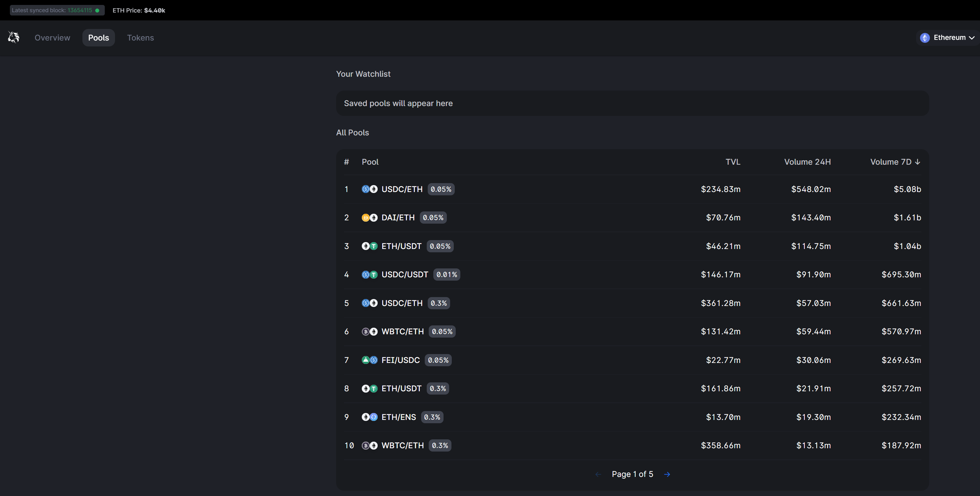Click the DAI/ETH token pair icon
This screenshot has width=980, height=496.
point(369,218)
